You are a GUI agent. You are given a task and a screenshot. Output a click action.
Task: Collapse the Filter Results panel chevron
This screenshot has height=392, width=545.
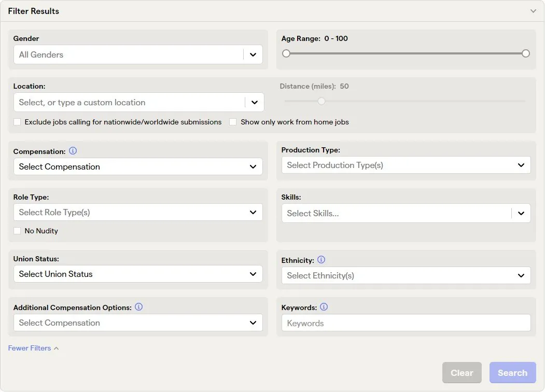(x=533, y=11)
